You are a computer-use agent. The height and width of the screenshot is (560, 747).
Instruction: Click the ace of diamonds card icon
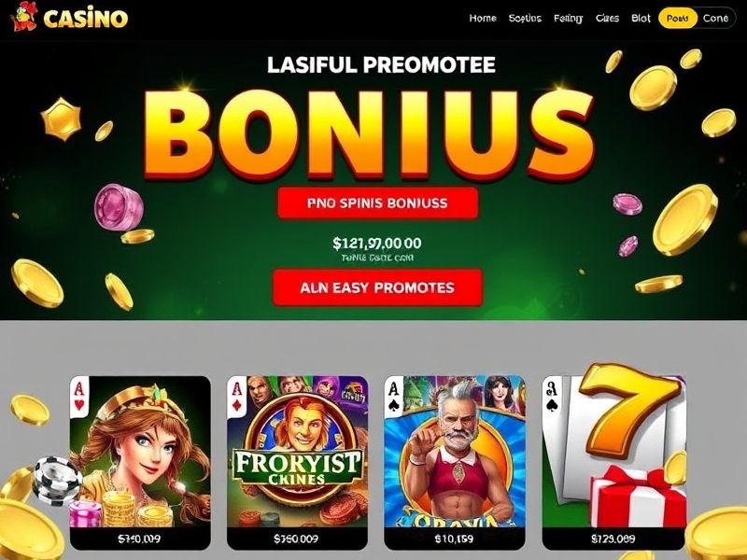tap(237, 396)
